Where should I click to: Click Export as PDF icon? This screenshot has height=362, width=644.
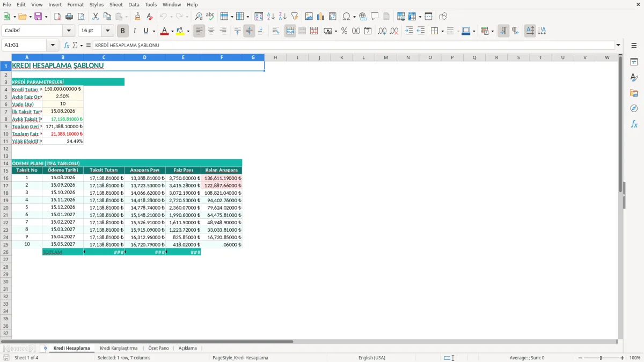57,17
